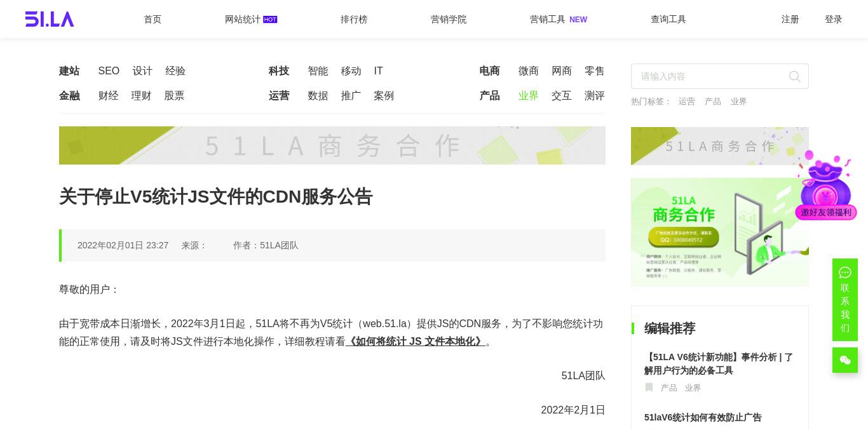Open 排行榜 in navigation
The height and width of the screenshot is (430, 868).
pos(354,19)
